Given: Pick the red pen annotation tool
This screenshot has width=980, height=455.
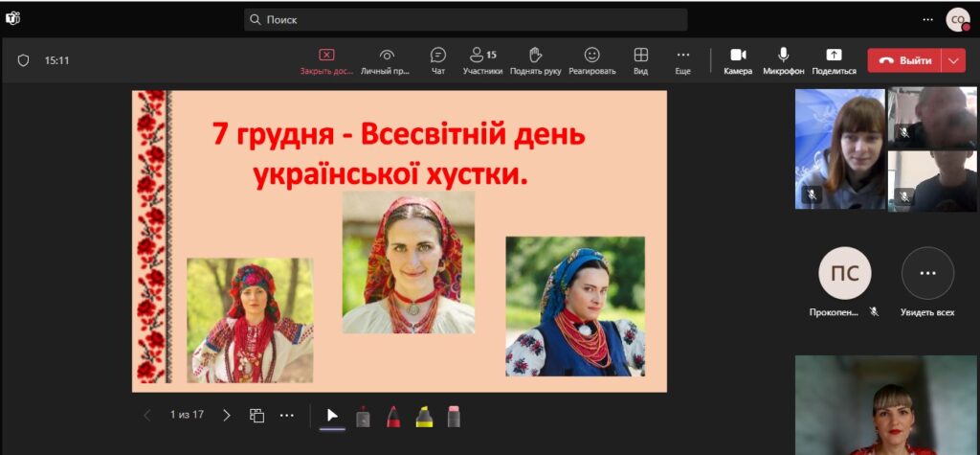Looking at the screenshot, I should pyautogui.click(x=393, y=416).
